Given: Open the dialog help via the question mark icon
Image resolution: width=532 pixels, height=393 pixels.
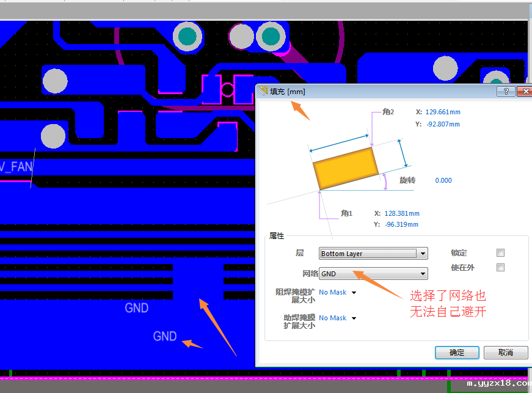Looking at the screenshot, I should click(505, 90).
